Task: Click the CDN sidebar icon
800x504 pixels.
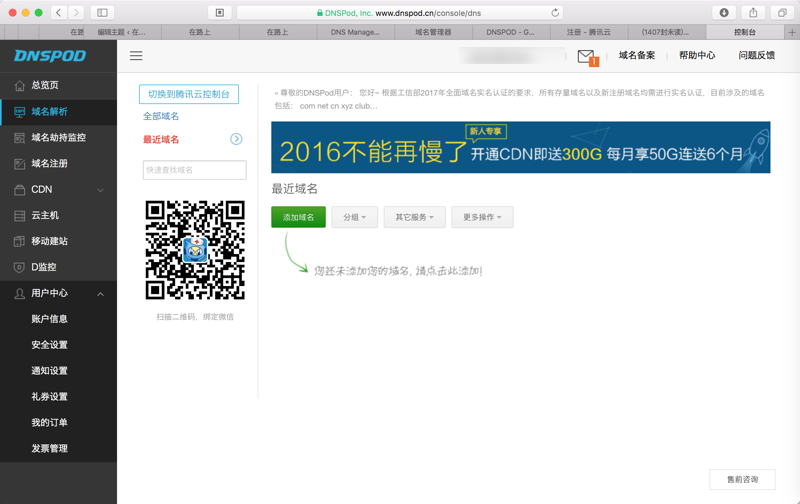Action: [19, 190]
